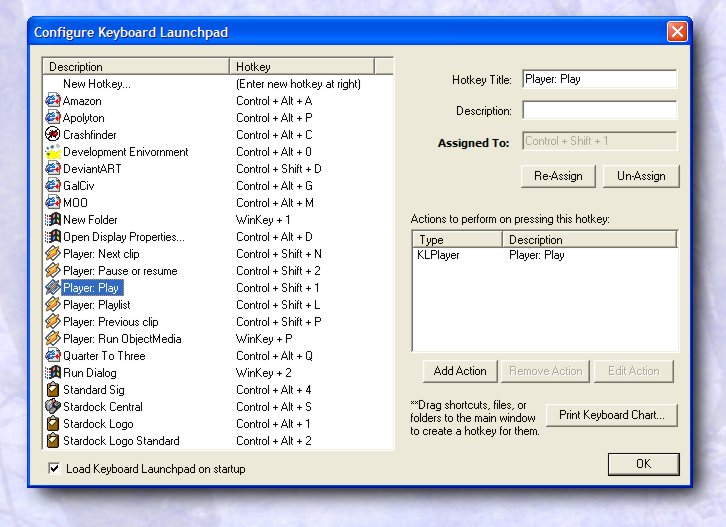Click the Apolyton row's browser icon
726x527 pixels.
53,118
